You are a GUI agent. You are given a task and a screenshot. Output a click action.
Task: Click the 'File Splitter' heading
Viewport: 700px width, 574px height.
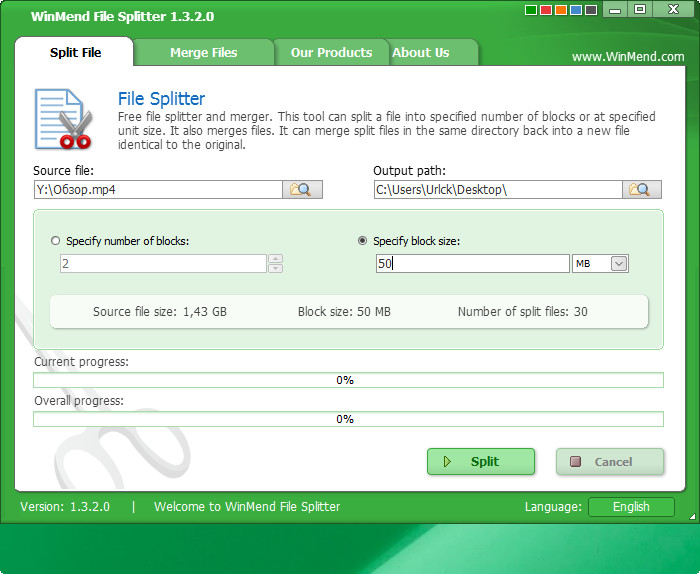161,99
